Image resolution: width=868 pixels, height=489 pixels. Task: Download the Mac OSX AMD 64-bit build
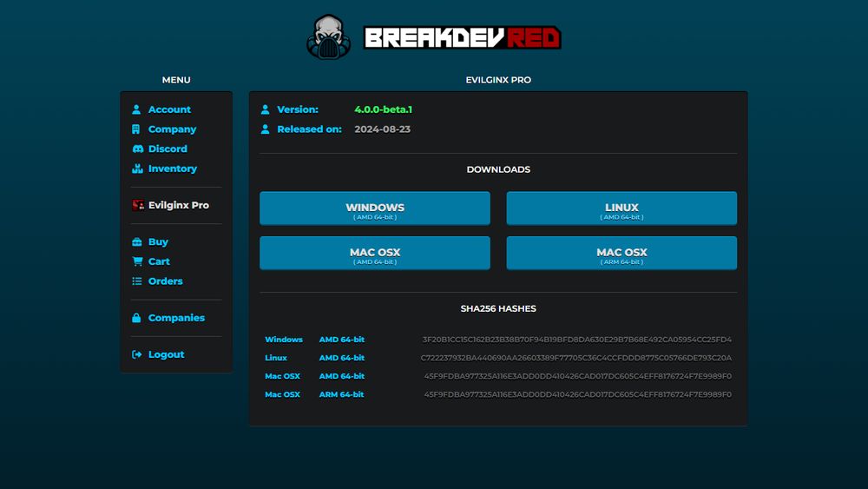coord(375,253)
